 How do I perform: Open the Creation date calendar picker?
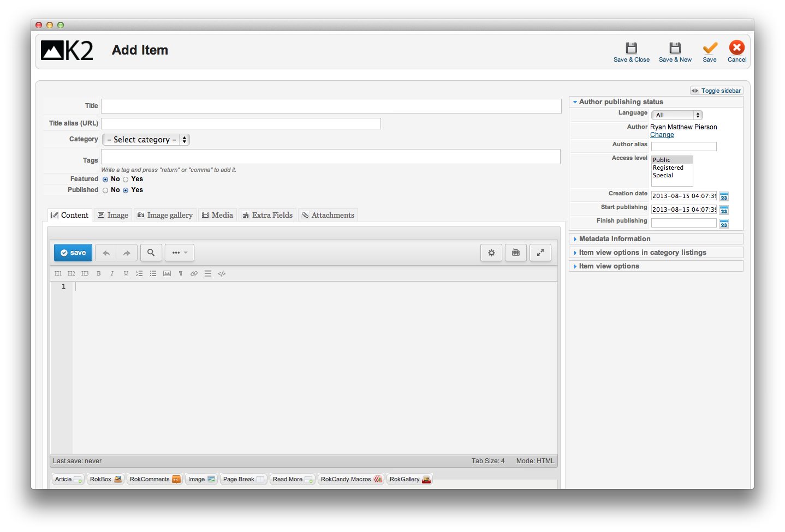(724, 196)
